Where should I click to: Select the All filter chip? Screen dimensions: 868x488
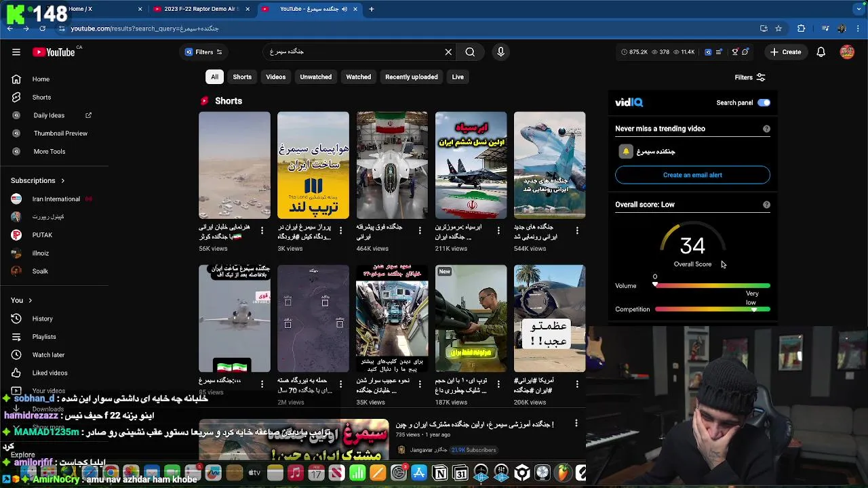click(x=214, y=77)
